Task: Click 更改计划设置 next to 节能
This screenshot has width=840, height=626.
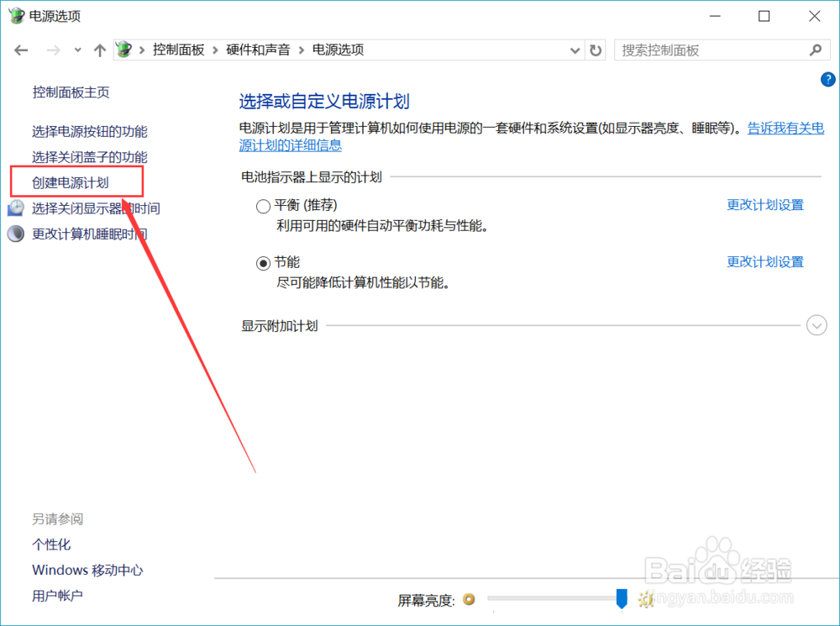Action: tap(765, 262)
